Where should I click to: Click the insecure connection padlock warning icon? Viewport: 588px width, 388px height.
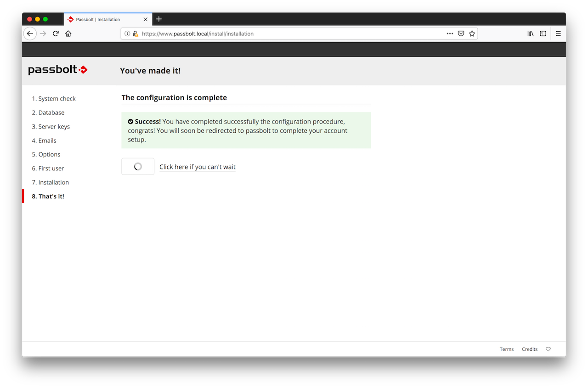(136, 34)
